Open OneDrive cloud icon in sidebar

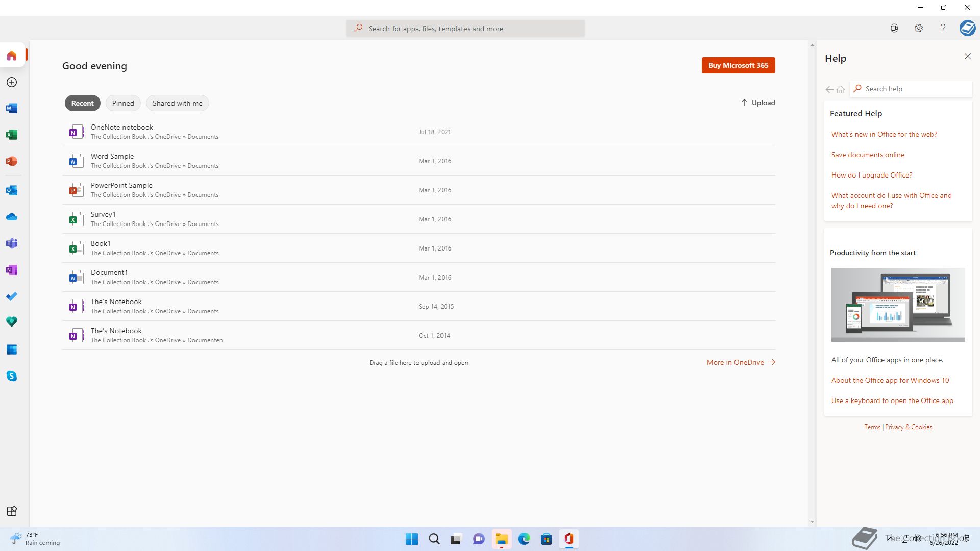[x=12, y=217]
